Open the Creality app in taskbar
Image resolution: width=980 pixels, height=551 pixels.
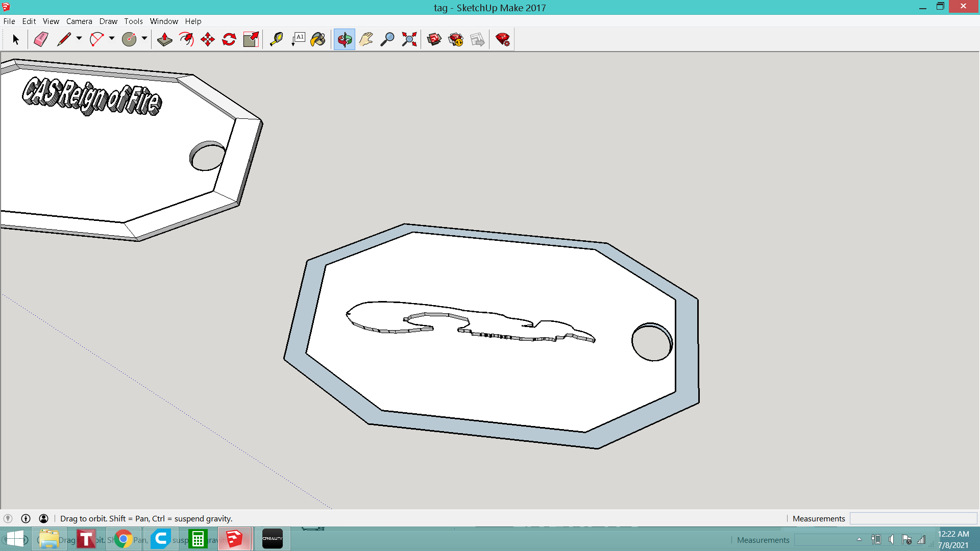273,539
